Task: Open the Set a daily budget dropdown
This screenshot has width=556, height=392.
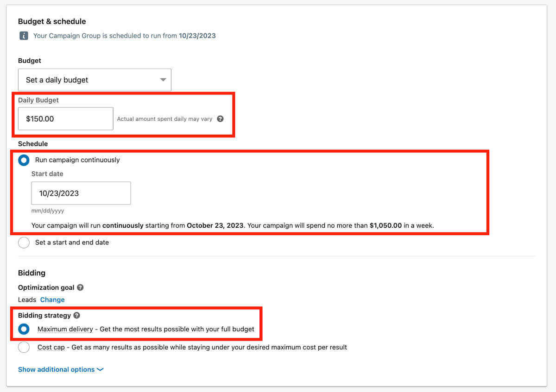Action: 95,80
